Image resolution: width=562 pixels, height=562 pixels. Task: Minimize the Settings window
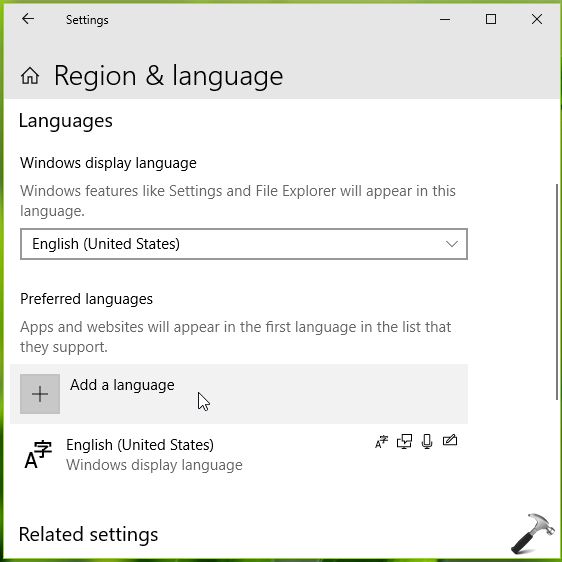pyautogui.click(x=445, y=19)
